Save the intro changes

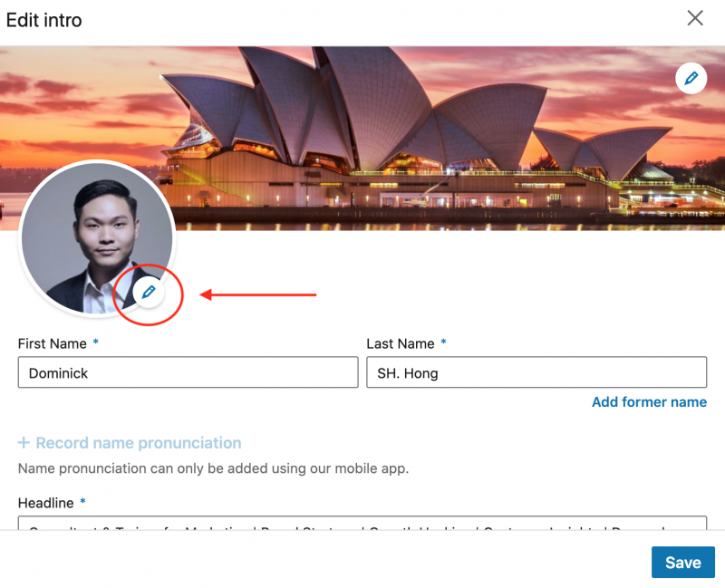tap(683, 562)
